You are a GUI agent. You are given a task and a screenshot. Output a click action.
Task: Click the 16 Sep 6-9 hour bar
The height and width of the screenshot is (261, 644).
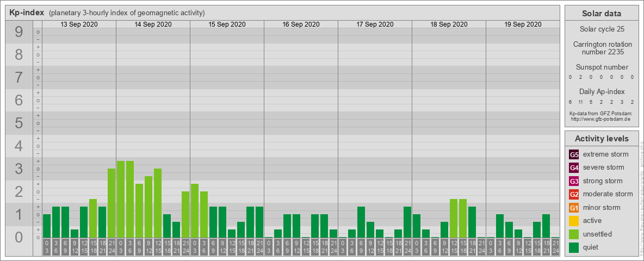287,226
